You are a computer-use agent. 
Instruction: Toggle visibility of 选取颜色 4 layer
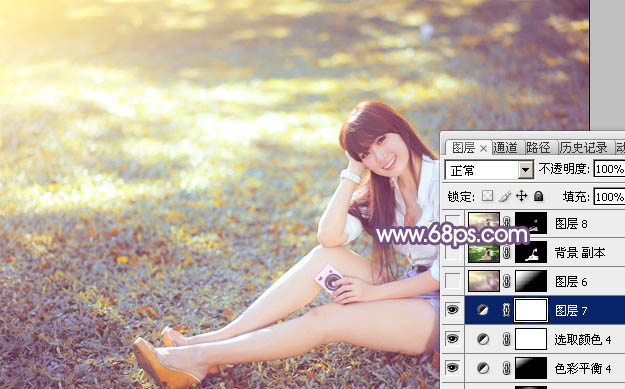452,339
